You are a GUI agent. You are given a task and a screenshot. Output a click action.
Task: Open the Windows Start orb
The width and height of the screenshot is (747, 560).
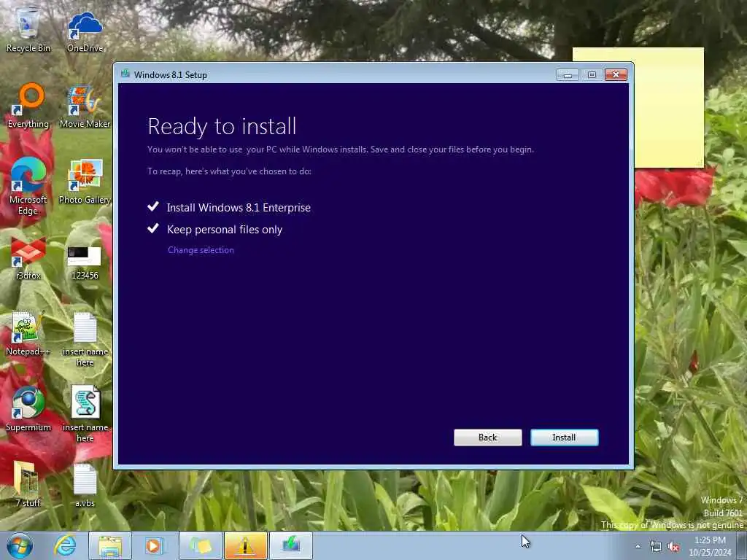(x=20, y=545)
